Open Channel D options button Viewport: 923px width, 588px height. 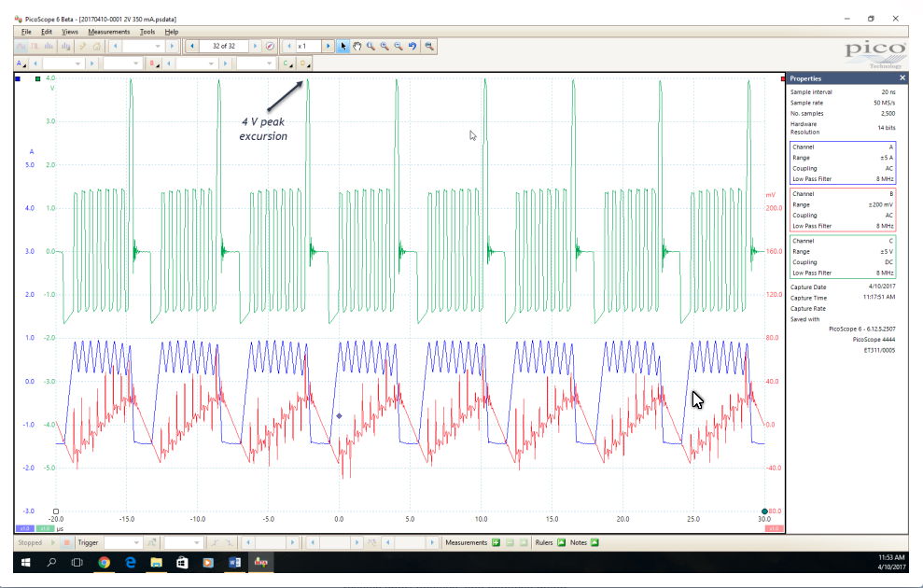click(304, 63)
